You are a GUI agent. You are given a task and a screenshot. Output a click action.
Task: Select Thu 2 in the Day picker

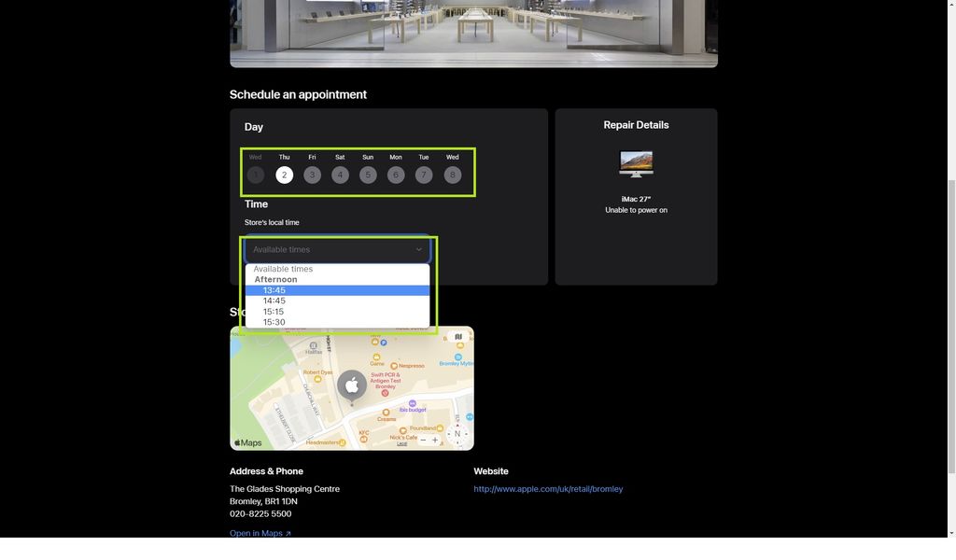[x=284, y=175]
